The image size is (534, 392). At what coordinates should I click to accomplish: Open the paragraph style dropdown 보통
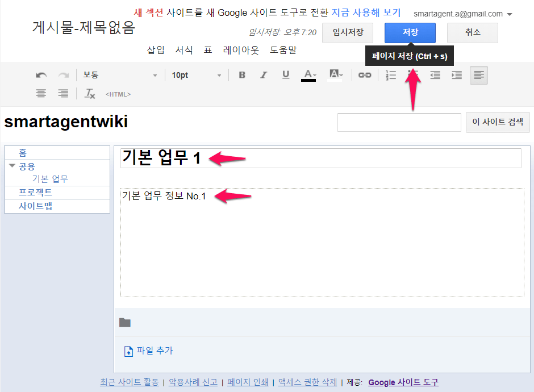(x=120, y=75)
